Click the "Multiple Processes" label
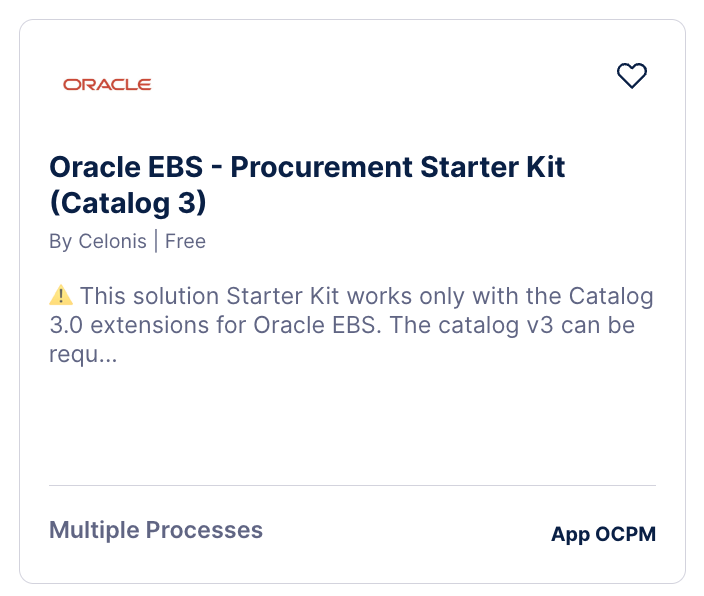Screen dimensions: 704x596 pyautogui.click(x=156, y=530)
